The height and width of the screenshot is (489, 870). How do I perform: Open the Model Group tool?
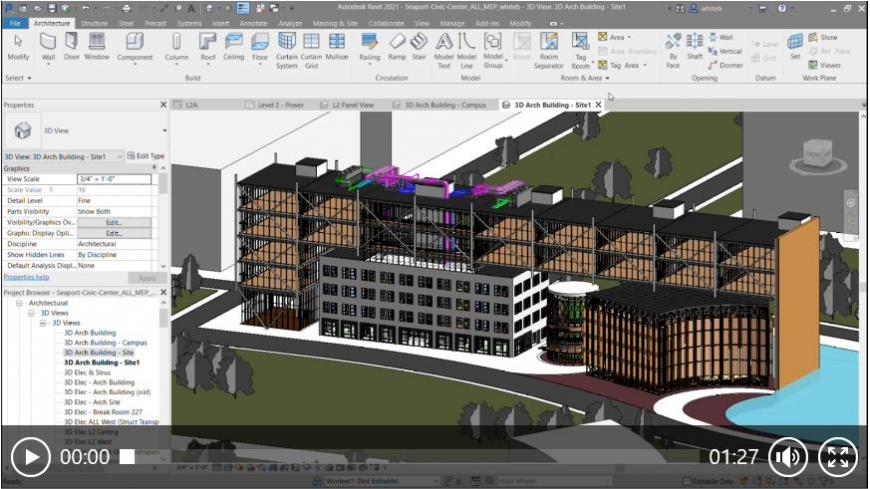493,51
